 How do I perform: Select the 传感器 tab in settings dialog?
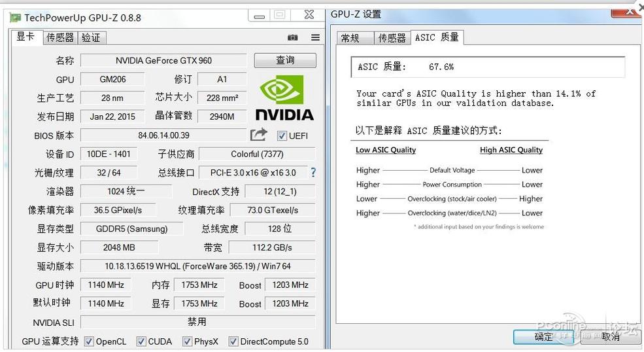(x=392, y=38)
